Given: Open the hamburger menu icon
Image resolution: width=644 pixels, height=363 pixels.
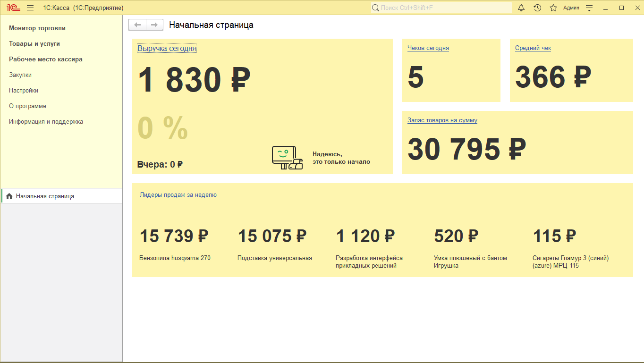Looking at the screenshot, I should (x=30, y=8).
